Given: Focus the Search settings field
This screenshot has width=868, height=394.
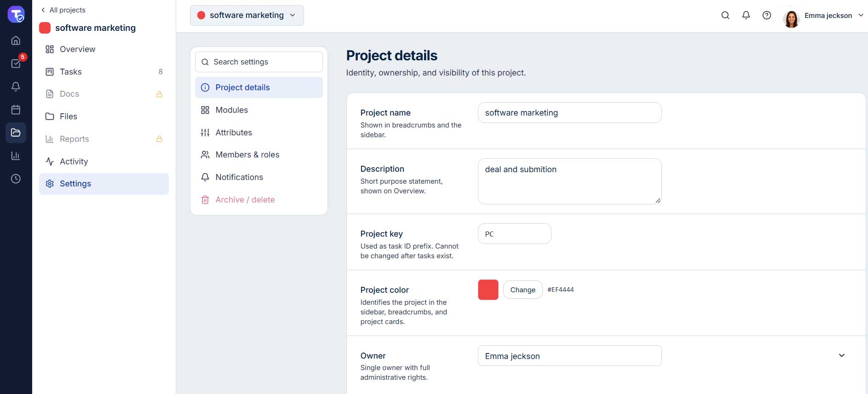Looking at the screenshot, I should (x=259, y=62).
